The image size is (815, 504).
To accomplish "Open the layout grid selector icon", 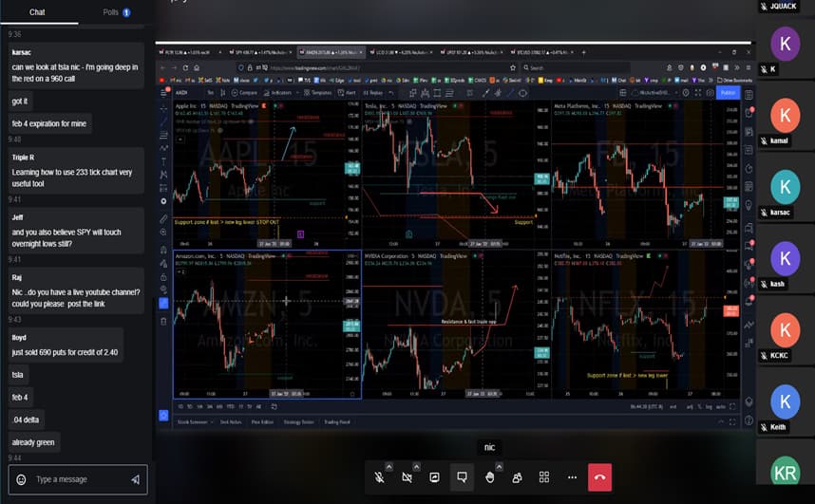I will point(623,92).
